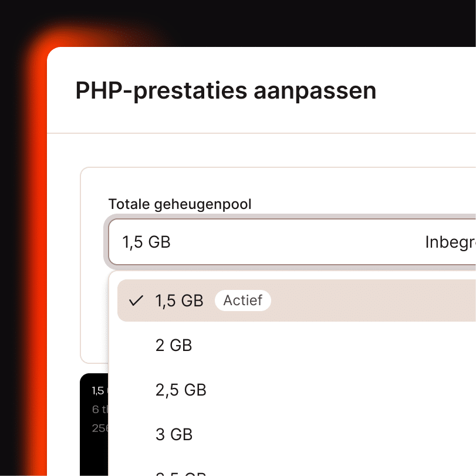Click the bordered memory pool container panel
This screenshot has width=476, height=476.
coord(93,264)
